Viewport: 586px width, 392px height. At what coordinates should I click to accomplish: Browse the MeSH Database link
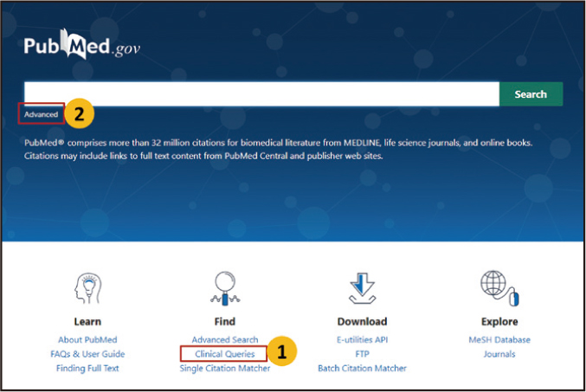coord(499,340)
